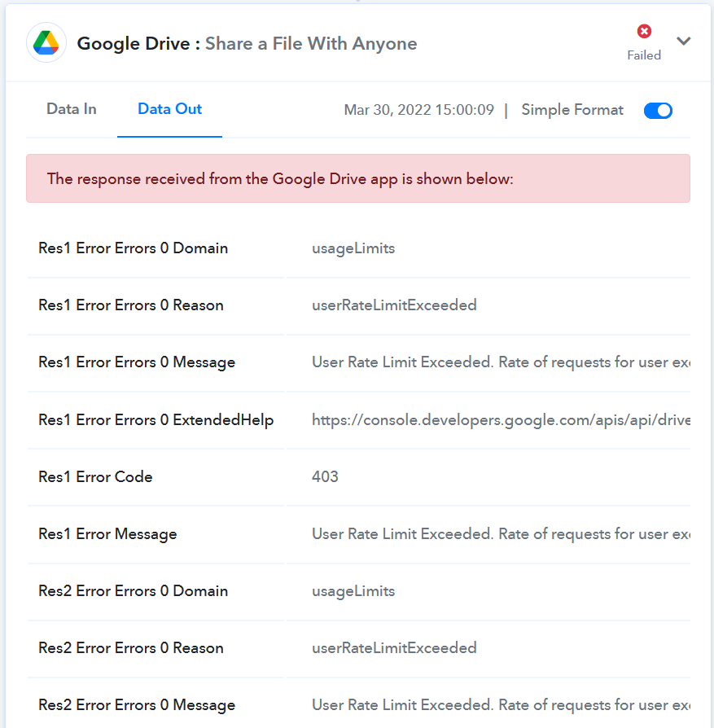Click the Res1 Error Message value
This screenshot has width=714, height=728.
(501, 534)
